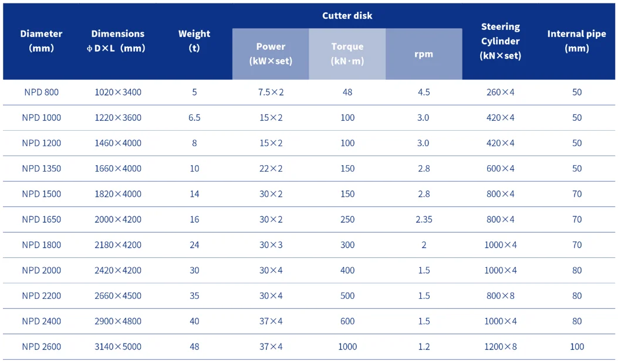Image resolution: width=618 pixels, height=364 pixels.
Task: Click the 2.35 rpm value
Action: tap(424, 220)
